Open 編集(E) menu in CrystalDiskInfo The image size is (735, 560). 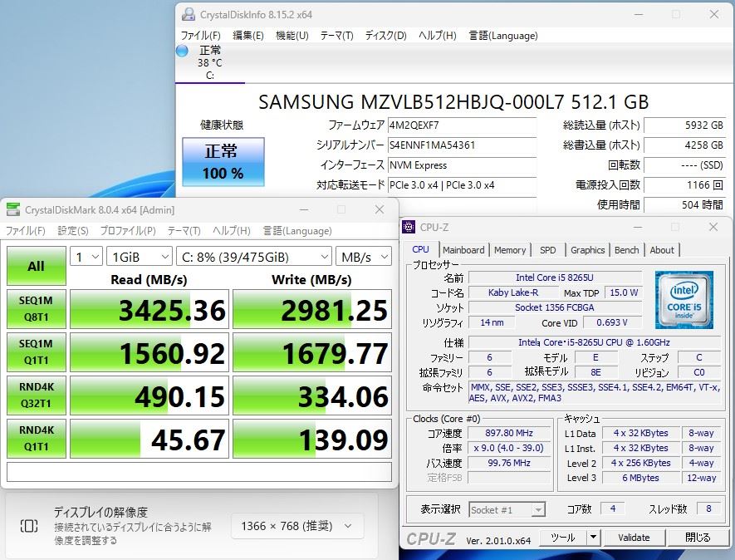(248, 36)
